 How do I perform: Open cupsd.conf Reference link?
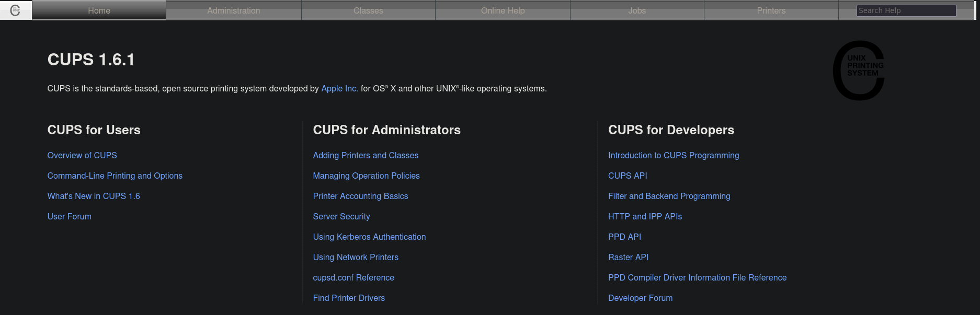click(x=354, y=277)
